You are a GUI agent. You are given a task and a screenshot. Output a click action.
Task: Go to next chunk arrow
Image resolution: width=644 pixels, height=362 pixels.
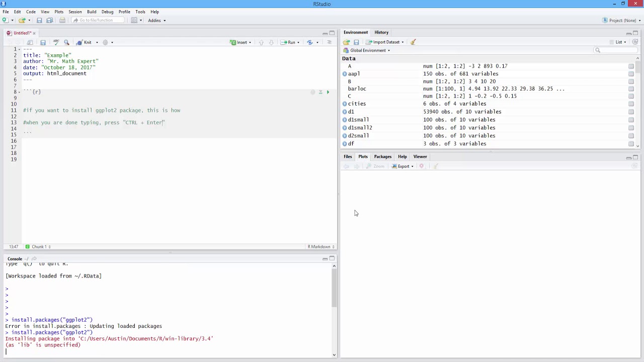click(x=271, y=42)
